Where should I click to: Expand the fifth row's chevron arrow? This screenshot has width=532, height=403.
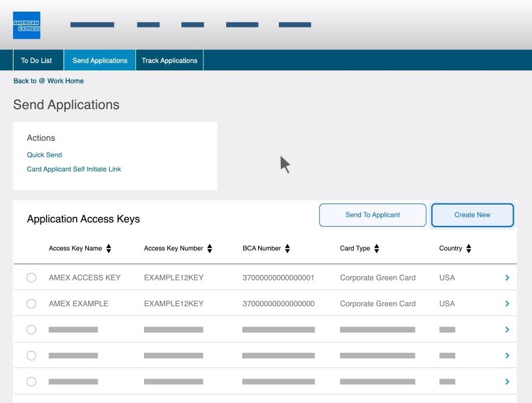(x=507, y=382)
